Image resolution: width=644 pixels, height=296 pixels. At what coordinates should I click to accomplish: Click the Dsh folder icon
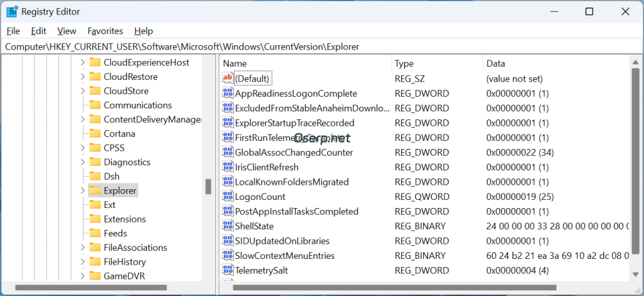coord(95,176)
